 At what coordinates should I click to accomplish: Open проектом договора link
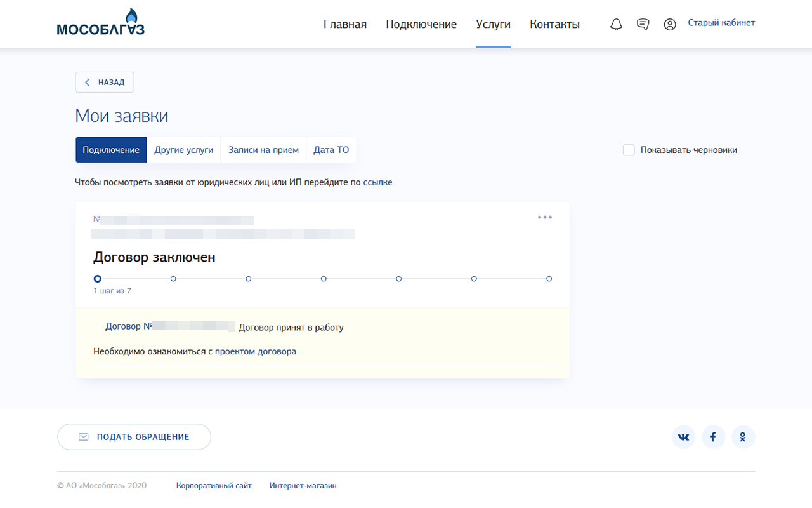pyautogui.click(x=256, y=351)
